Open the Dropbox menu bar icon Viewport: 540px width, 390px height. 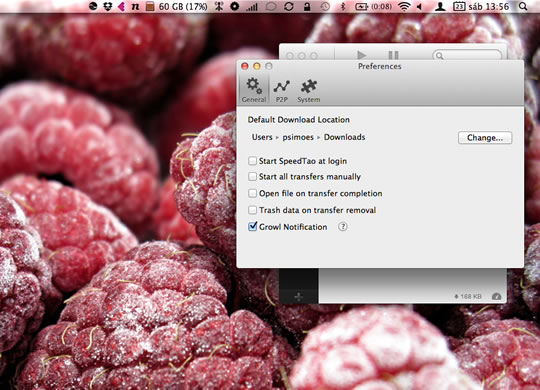[x=108, y=6]
